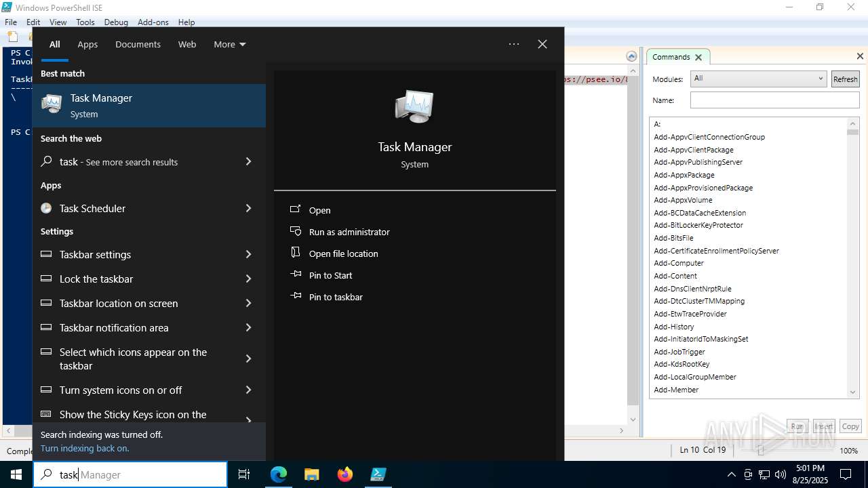Open the Help menu in PowerShell ISE
868x488 pixels.
186,22
